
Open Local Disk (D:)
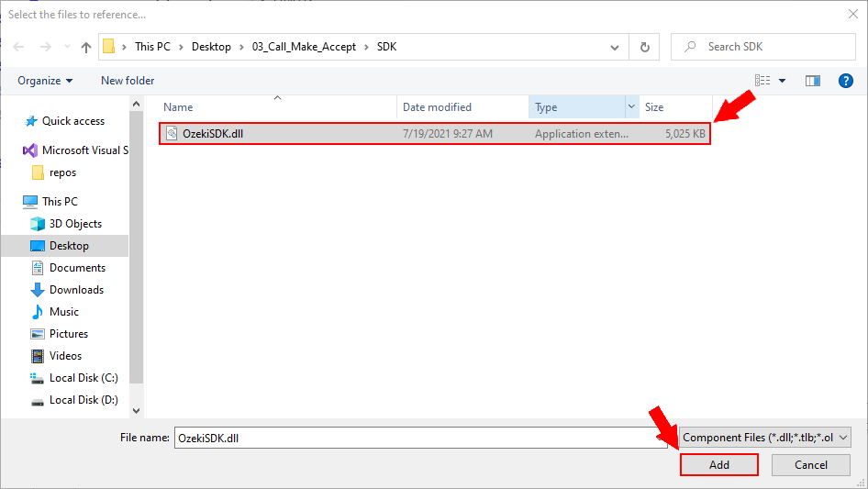tap(83, 400)
